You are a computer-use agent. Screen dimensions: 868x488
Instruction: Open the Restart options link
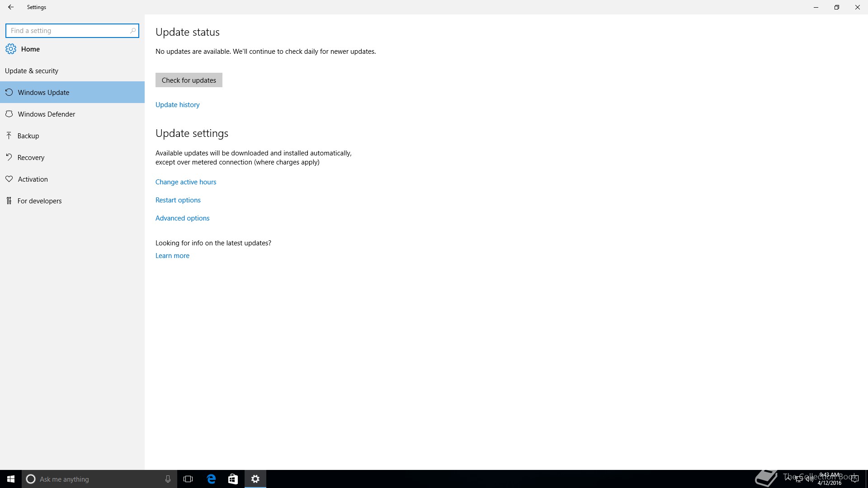(x=178, y=200)
